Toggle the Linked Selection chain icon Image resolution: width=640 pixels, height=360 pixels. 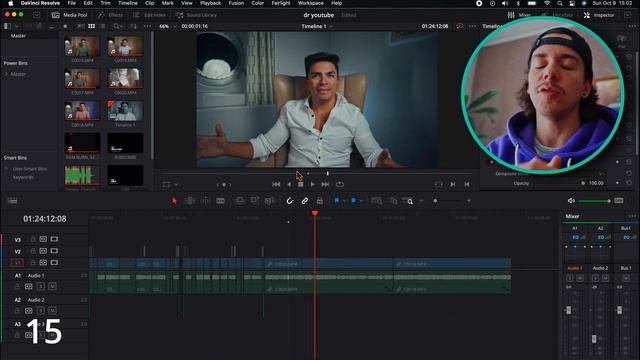[x=304, y=201]
